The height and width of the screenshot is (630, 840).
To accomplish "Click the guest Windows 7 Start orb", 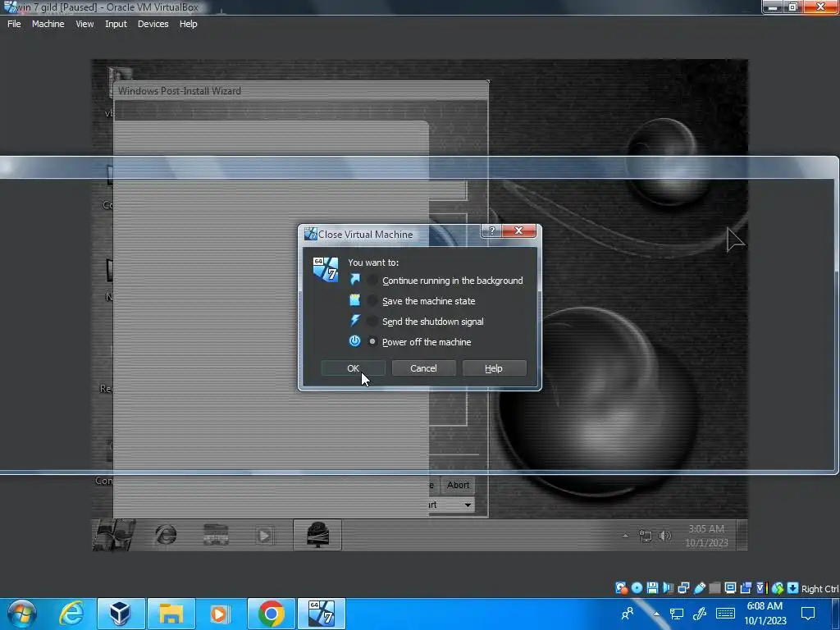I will [x=113, y=535].
